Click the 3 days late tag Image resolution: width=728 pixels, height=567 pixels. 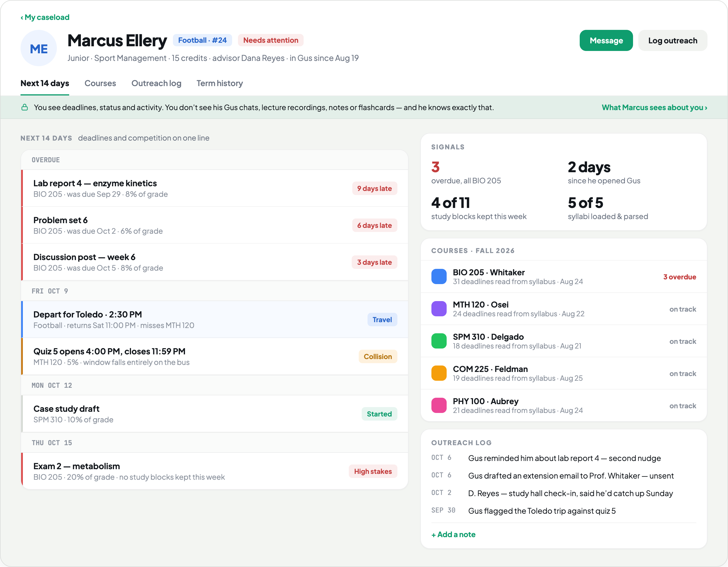[x=374, y=262]
